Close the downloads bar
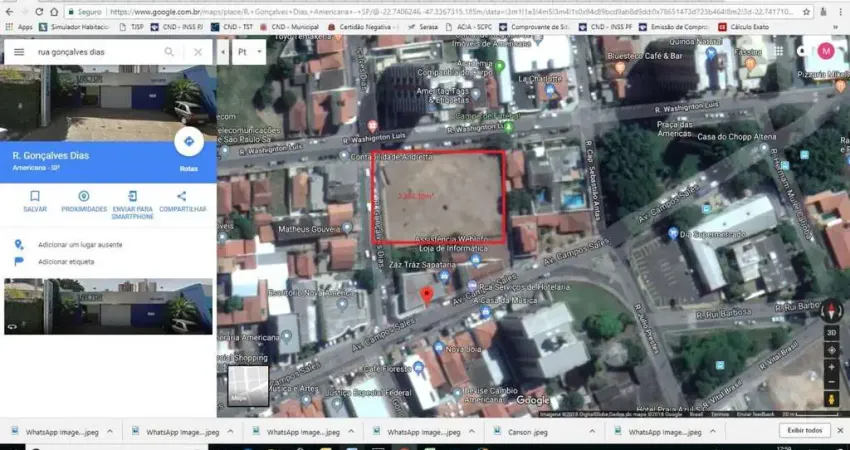This screenshot has height=450, width=850. [840, 430]
